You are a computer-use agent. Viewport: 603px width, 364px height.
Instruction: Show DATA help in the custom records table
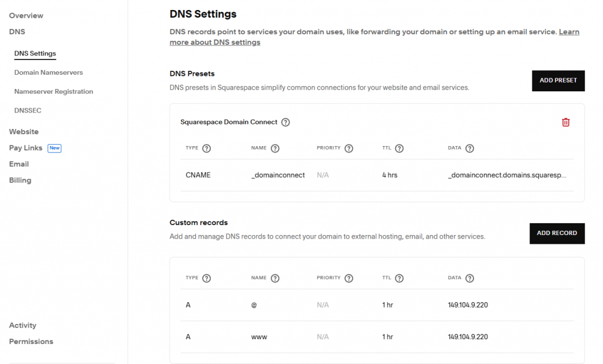(469, 278)
